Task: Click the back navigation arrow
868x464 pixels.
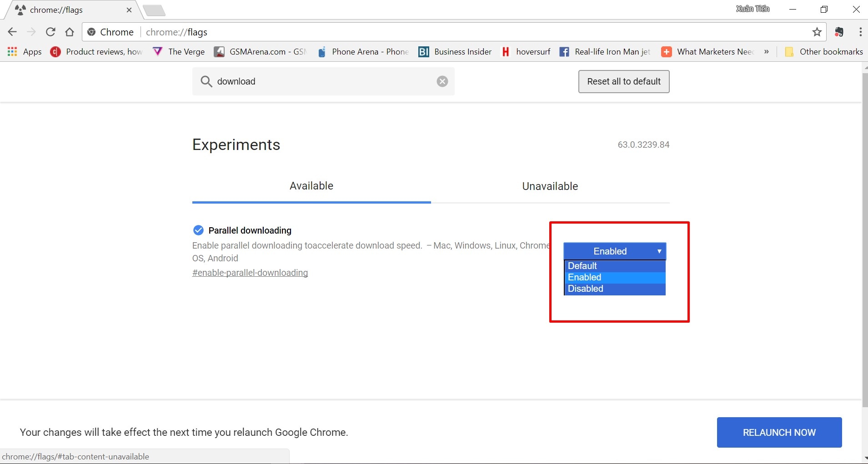Action: [12, 32]
